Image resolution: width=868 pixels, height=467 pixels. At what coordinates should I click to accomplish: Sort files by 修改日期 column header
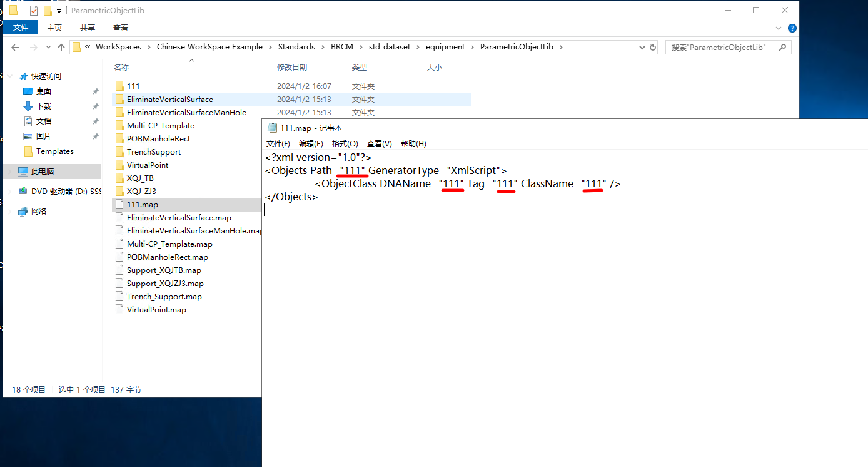tap(292, 67)
